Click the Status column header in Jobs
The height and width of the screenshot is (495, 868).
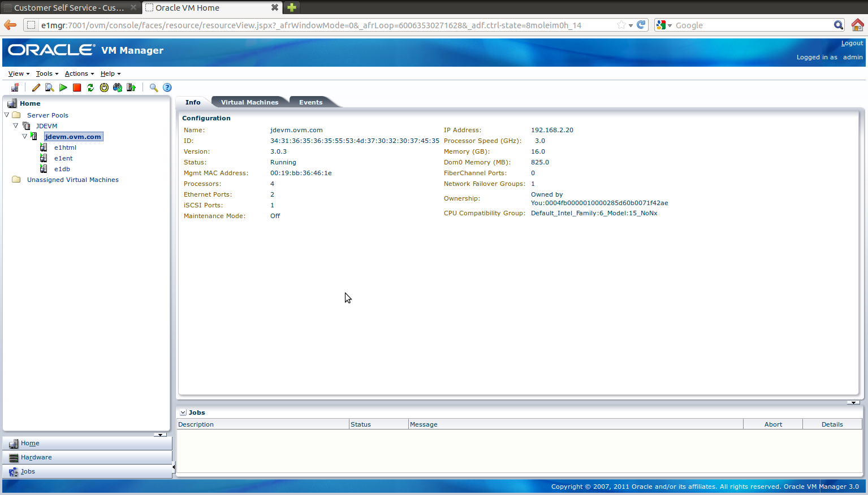(378, 424)
